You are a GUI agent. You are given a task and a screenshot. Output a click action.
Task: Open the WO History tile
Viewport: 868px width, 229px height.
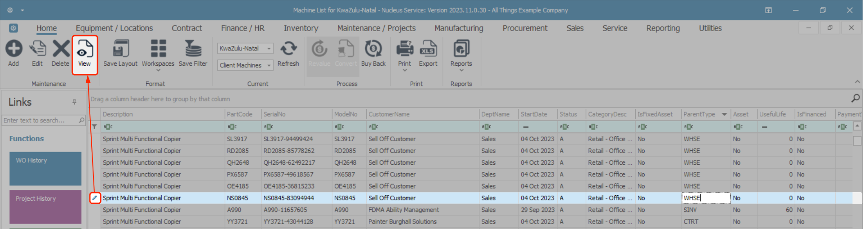coord(45,169)
